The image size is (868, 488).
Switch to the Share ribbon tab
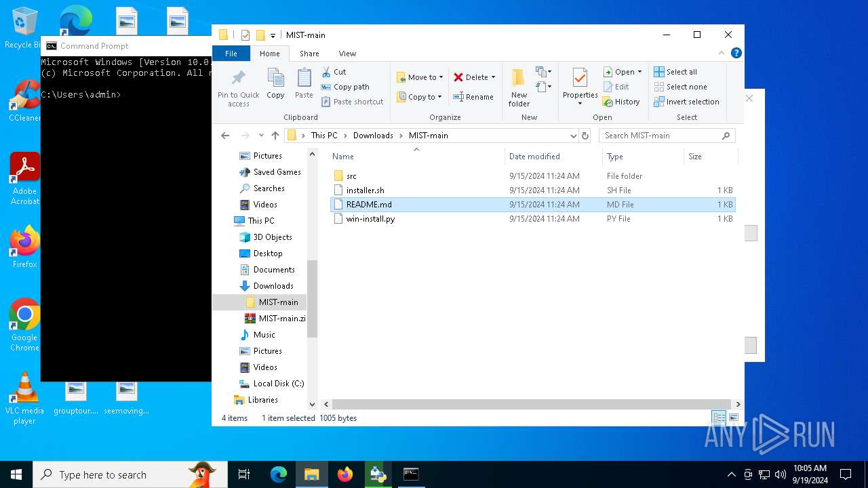click(309, 54)
